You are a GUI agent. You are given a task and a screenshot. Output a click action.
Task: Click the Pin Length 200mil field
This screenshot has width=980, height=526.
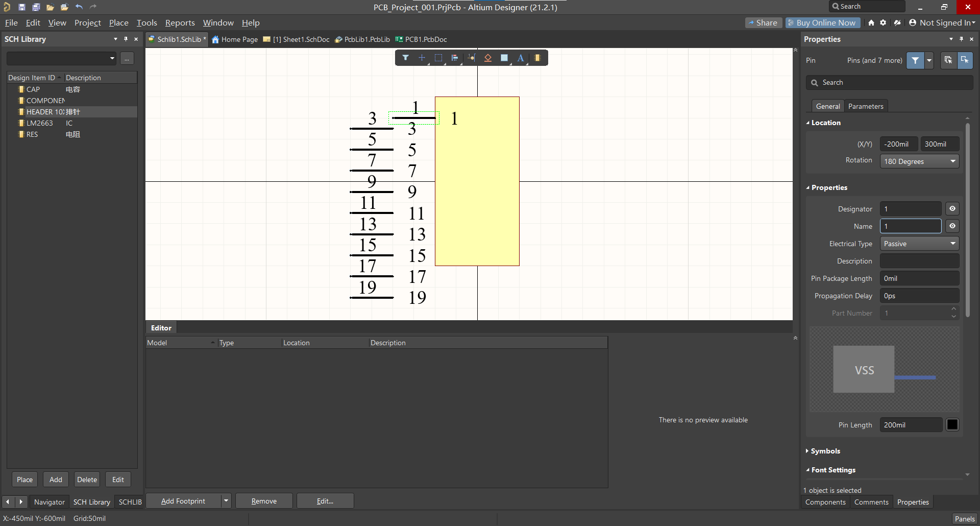point(911,425)
